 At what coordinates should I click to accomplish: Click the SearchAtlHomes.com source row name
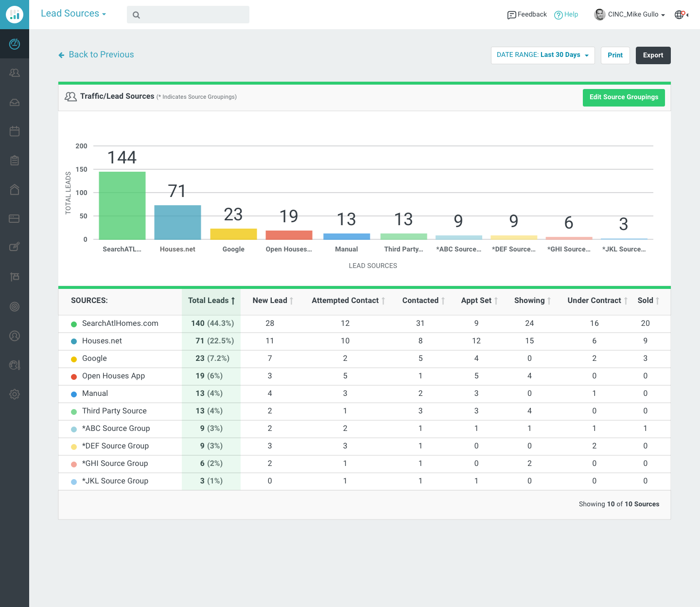pyautogui.click(x=120, y=323)
